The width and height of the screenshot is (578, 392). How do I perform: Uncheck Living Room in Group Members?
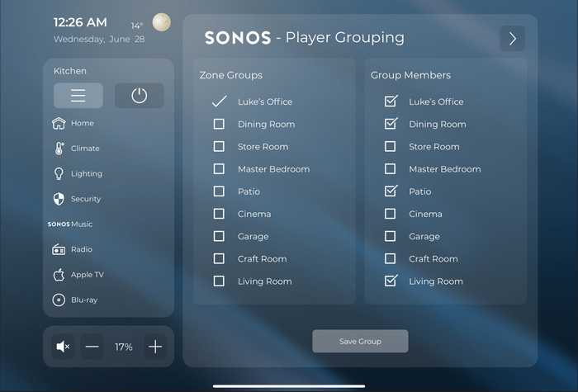click(x=391, y=281)
